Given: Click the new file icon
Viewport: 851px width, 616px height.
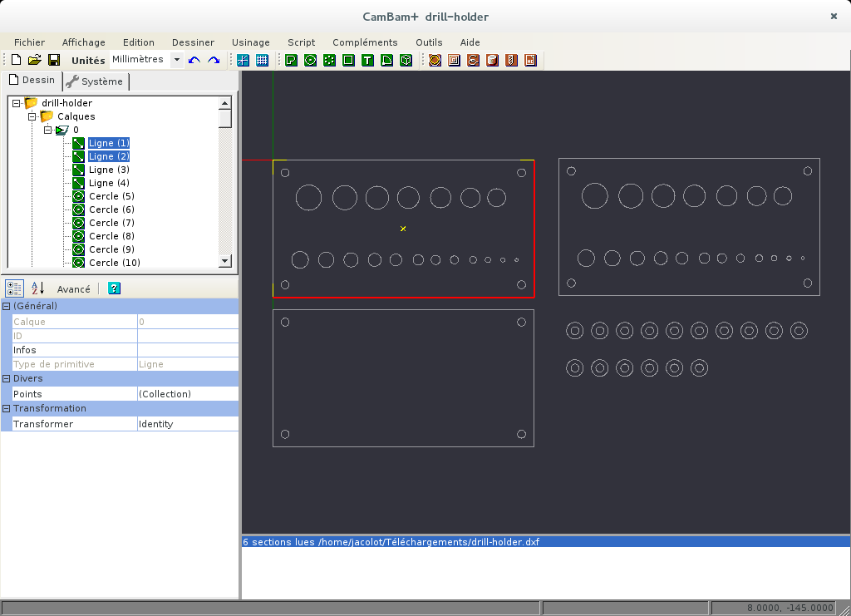Looking at the screenshot, I should click(x=15, y=60).
